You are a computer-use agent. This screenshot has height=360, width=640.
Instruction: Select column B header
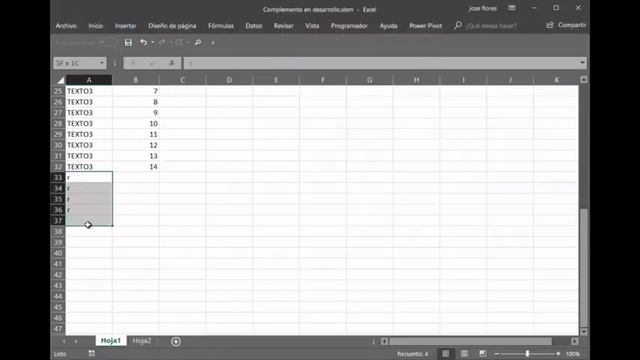coord(136,80)
